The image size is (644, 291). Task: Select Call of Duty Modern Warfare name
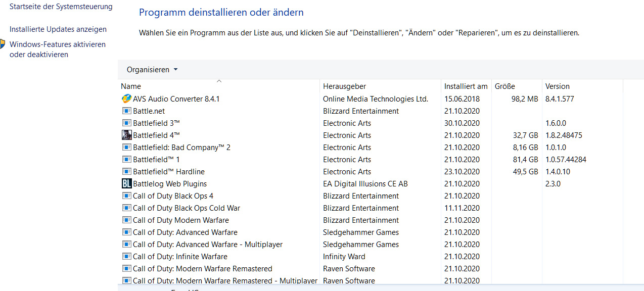pos(181,220)
